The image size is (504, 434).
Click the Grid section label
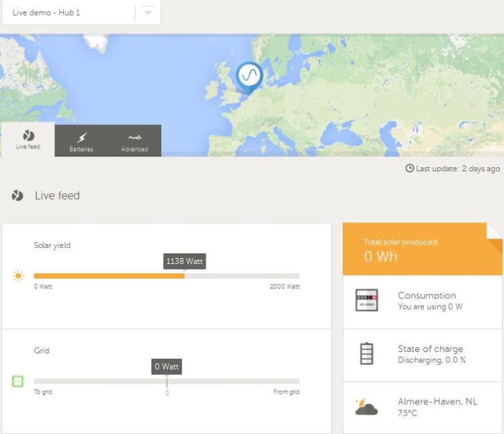tap(42, 351)
